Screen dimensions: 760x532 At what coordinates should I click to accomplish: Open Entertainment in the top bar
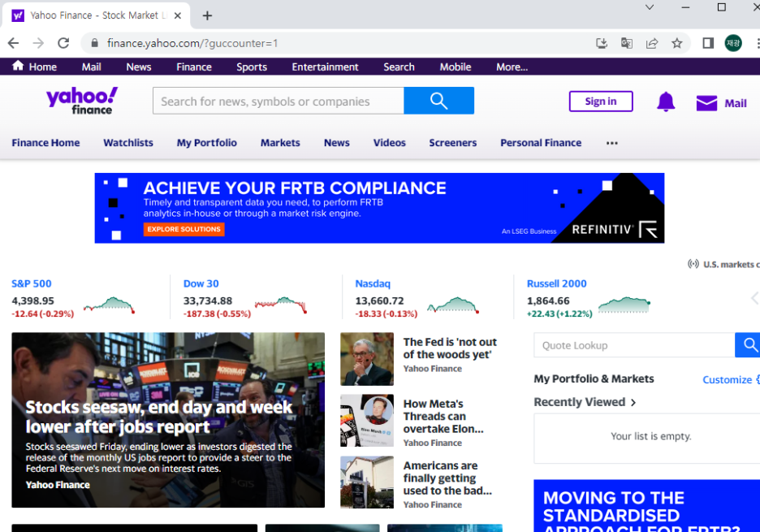point(325,67)
